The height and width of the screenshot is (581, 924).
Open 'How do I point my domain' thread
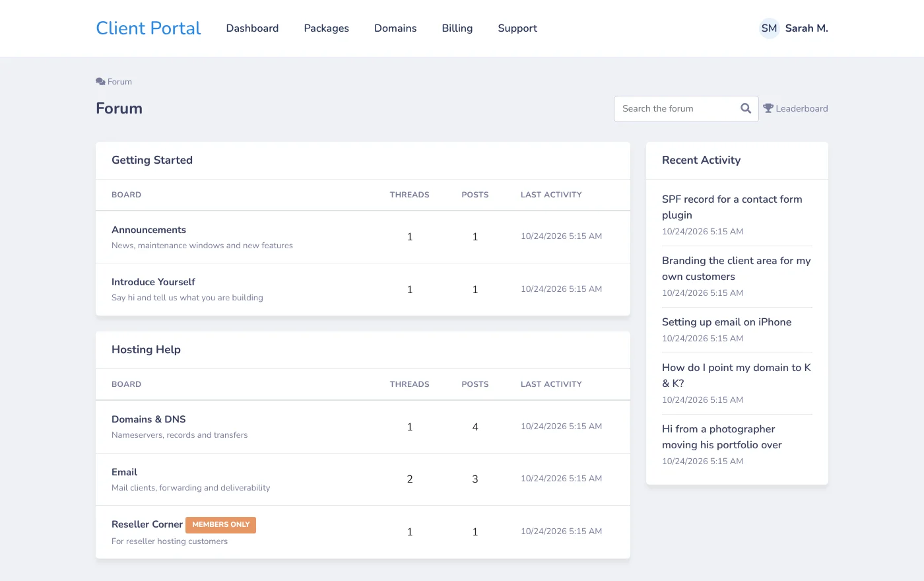click(737, 376)
